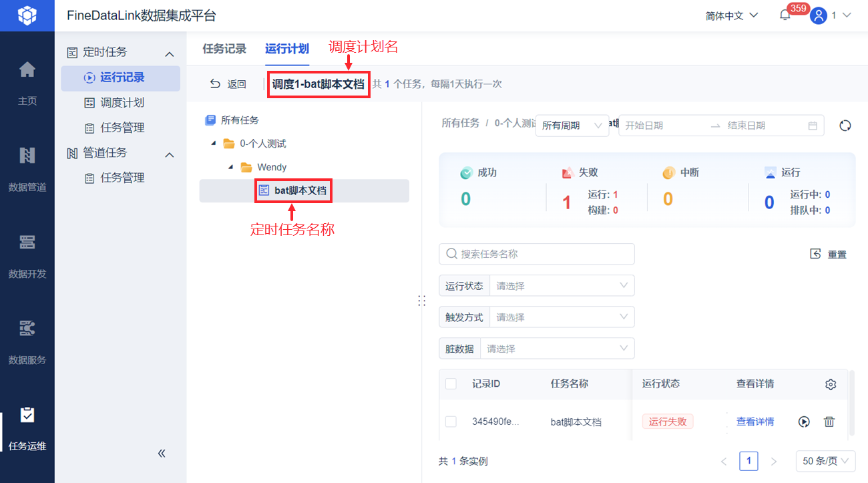Open the 触发方式 select dropdown
The height and width of the screenshot is (483, 868).
click(562, 317)
